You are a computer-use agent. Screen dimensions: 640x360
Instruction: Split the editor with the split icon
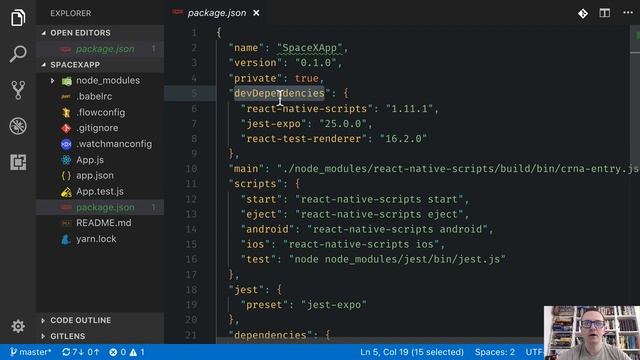[604, 13]
